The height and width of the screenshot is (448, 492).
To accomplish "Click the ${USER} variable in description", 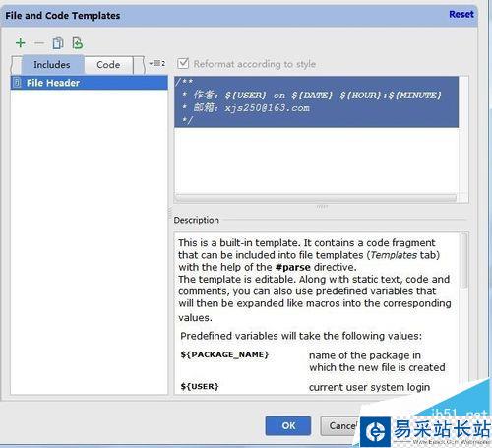I will pyautogui.click(x=200, y=386).
